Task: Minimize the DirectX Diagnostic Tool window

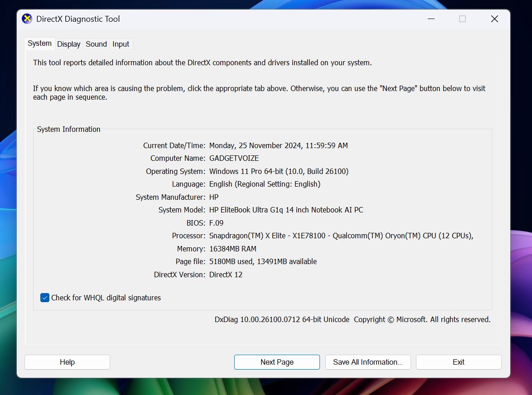Action: pyautogui.click(x=430, y=19)
